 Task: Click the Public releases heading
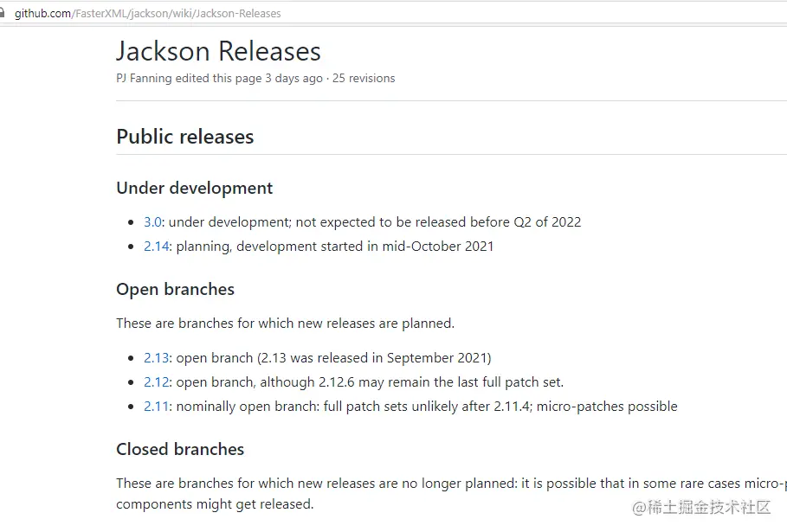pyautogui.click(x=184, y=137)
